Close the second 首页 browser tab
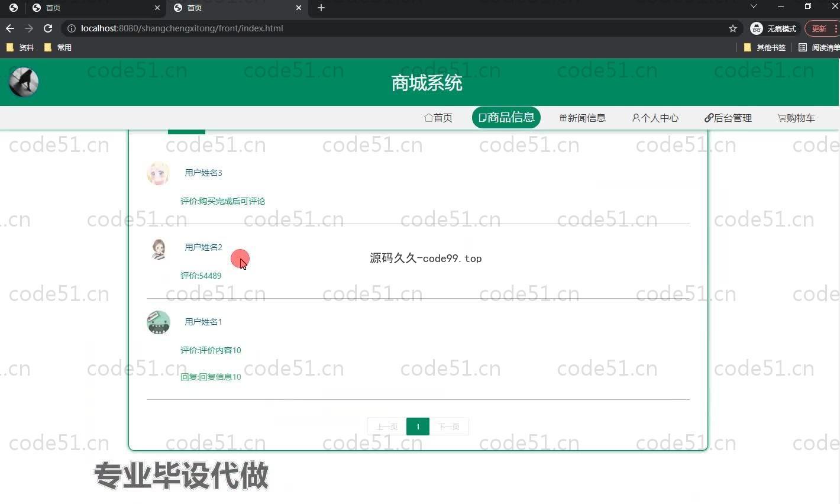Image resolution: width=840 pixels, height=504 pixels. pyautogui.click(x=299, y=8)
